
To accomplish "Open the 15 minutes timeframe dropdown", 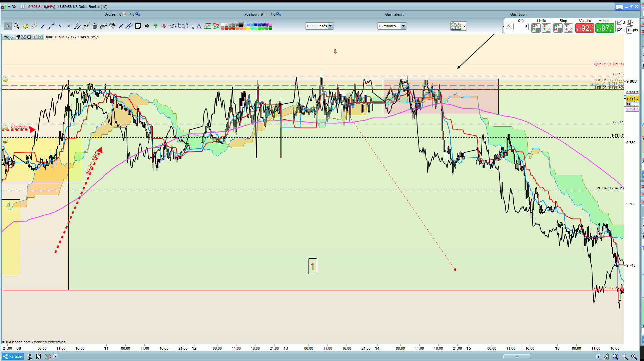I will (x=392, y=26).
